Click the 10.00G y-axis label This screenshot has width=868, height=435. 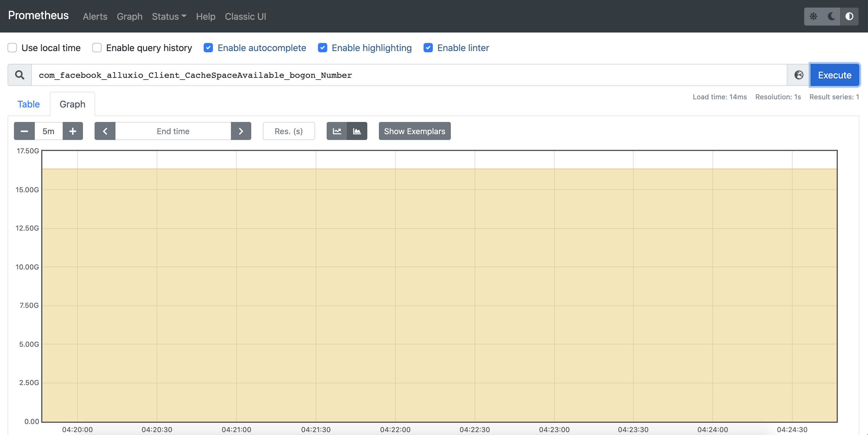27,267
